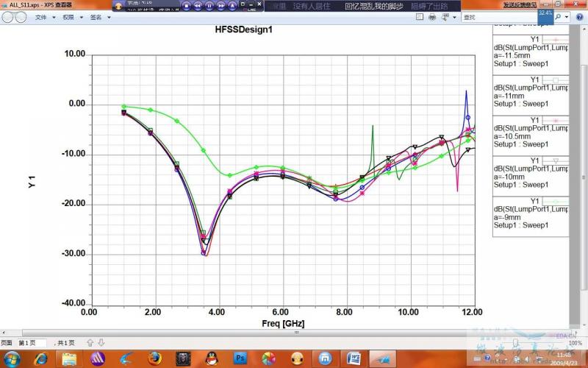This screenshot has height=368, width=588.
Task: Click the -30.00 Y-axis tick label
Action: pyautogui.click(x=73, y=253)
